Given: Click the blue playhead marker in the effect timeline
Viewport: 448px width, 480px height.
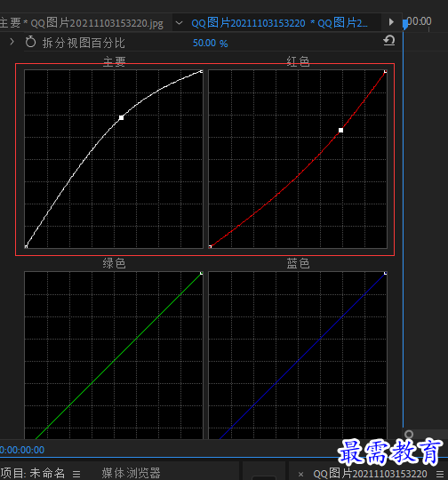Looking at the screenshot, I should [x=405, y=24].
